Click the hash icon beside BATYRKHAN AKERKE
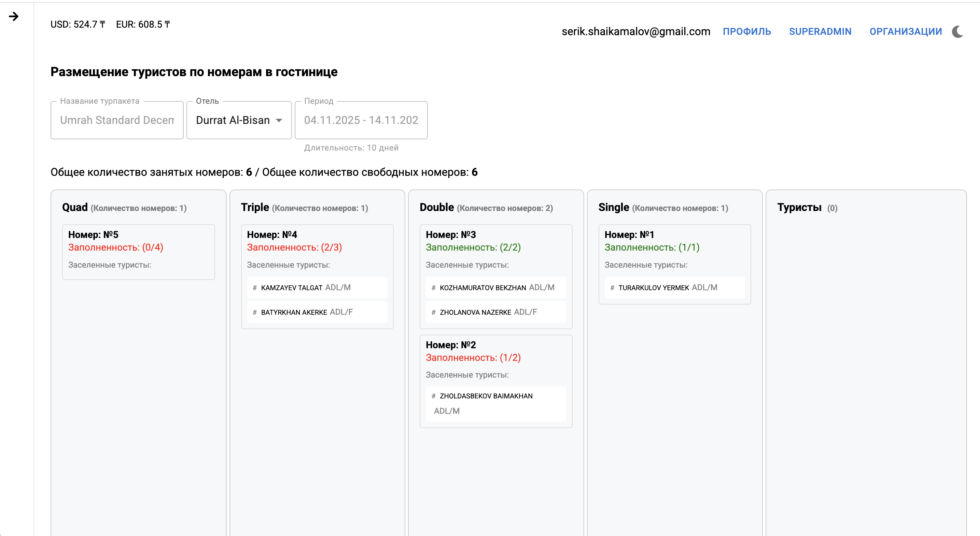Image resolution: width=980 pixels, height=536 pixels. tap(254, 312)
